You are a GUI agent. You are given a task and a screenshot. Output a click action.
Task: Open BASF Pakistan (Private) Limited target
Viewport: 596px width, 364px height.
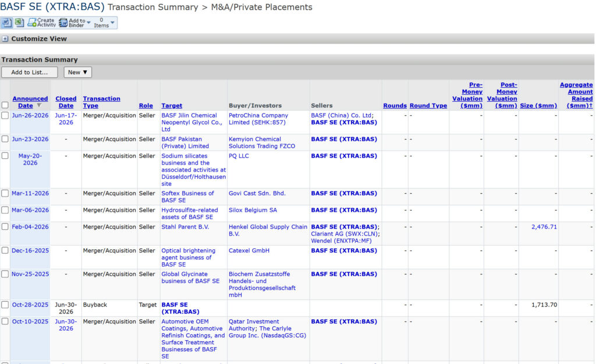point(185,142)
